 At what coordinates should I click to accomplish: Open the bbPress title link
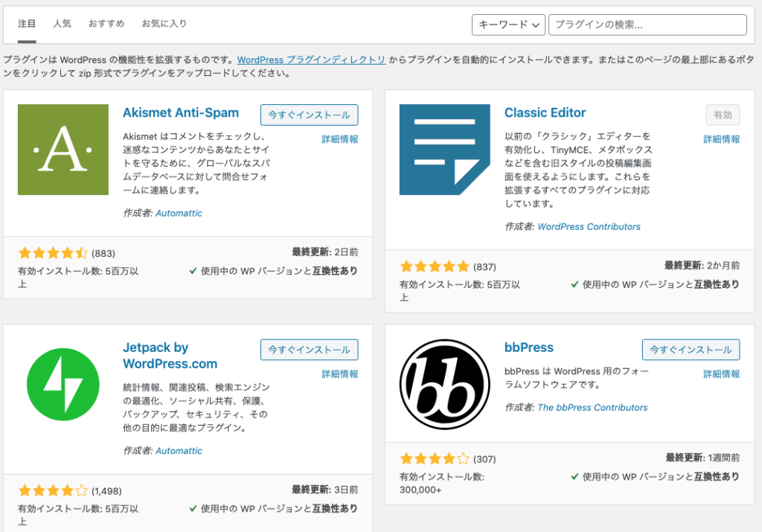click(529, 348)
